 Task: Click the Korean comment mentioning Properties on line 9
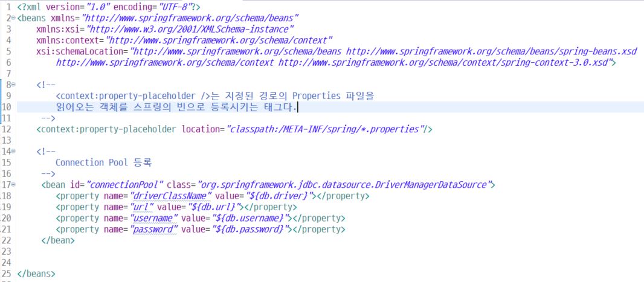[x=215, y=96]
